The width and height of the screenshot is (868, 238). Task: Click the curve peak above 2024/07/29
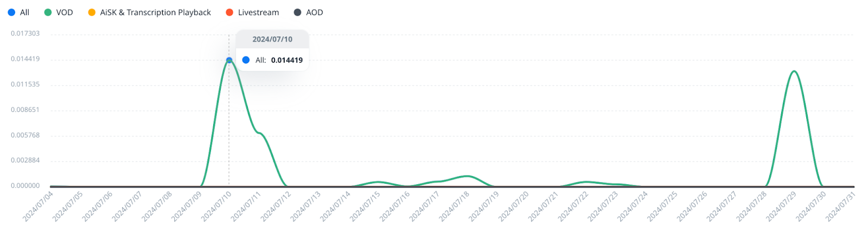click(x=794, y=71)
